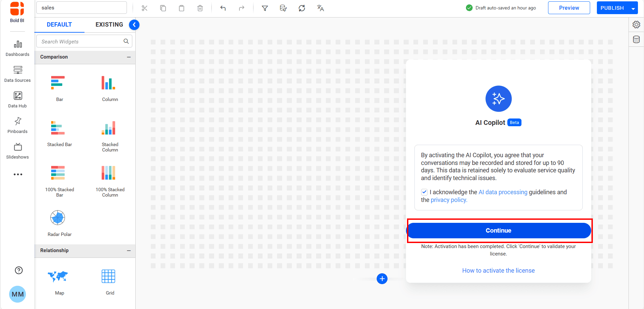This screenshot has width=644, height=309.
Task: Open the AI data processing link
Action: coord(503,192)
